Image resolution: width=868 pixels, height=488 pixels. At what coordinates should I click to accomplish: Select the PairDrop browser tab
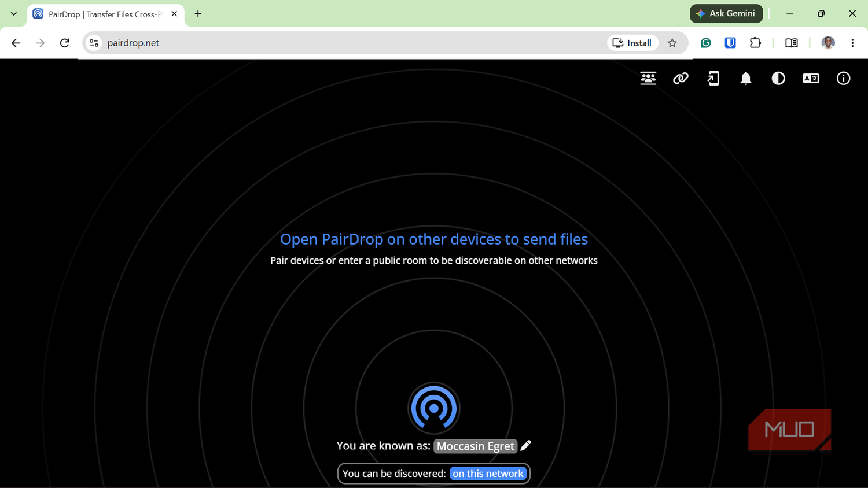pyautogui.click(x=106, y=14)
